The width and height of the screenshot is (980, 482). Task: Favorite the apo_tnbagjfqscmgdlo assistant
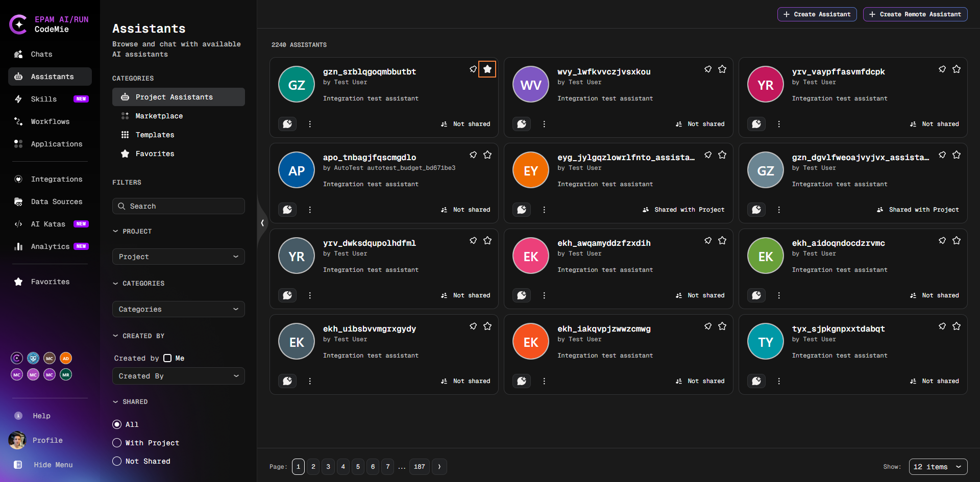[x=487, y=155]
